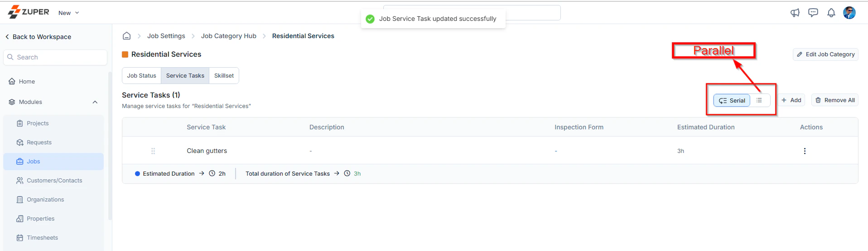Click the orange category color swatch

pos(125,54)
